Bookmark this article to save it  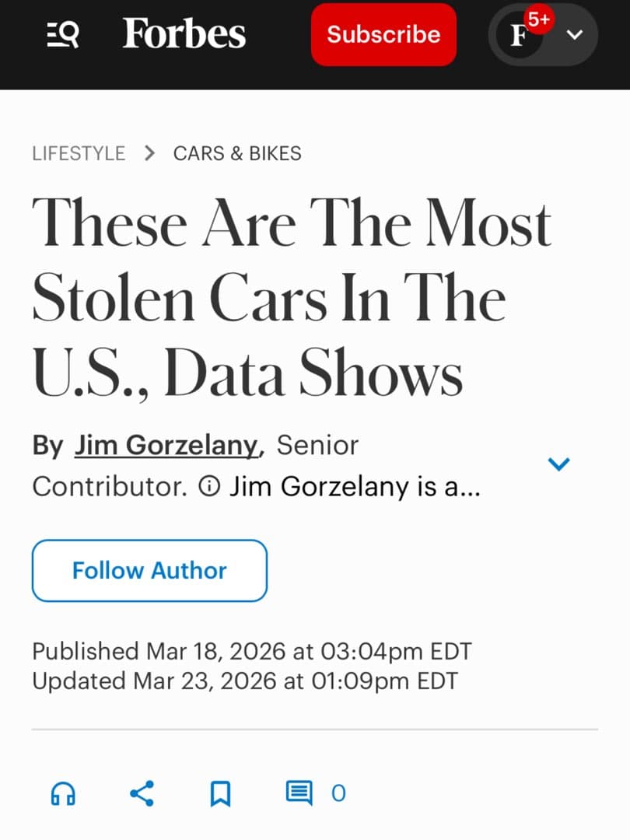[220, 793]
